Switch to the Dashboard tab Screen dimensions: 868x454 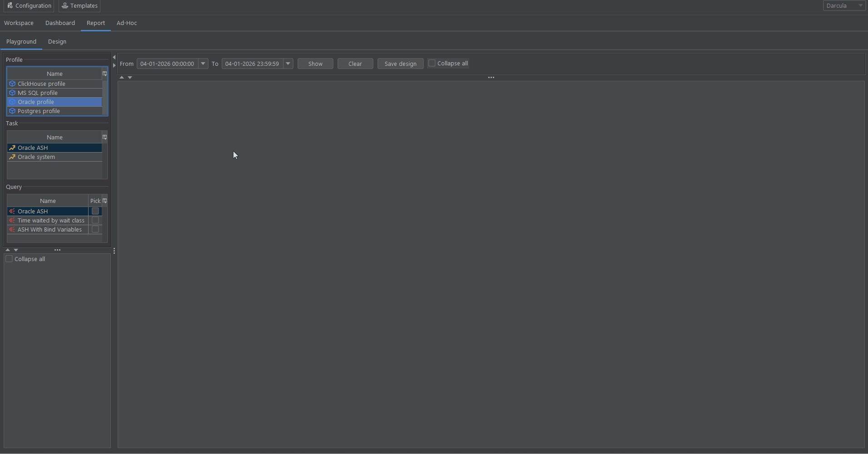click(60, 23)
